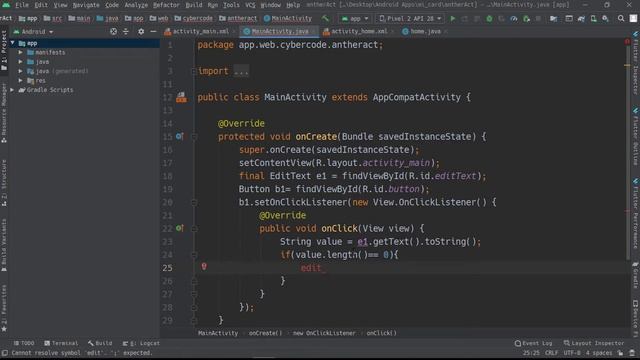
Task: Open the Structure side tab
Action: point(4,183)
